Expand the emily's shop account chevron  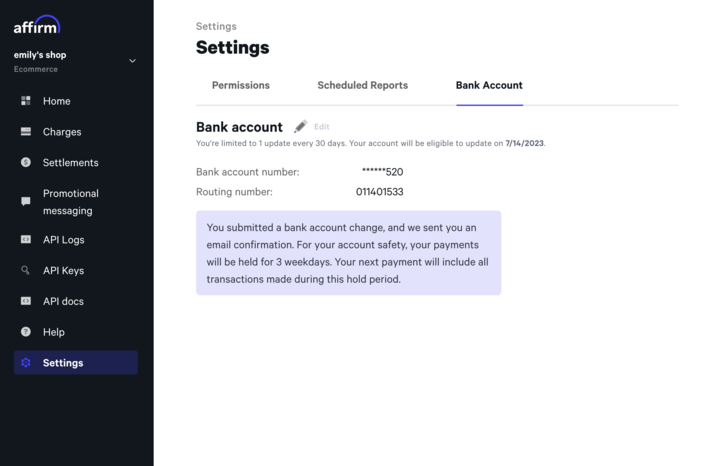[132, 61]
